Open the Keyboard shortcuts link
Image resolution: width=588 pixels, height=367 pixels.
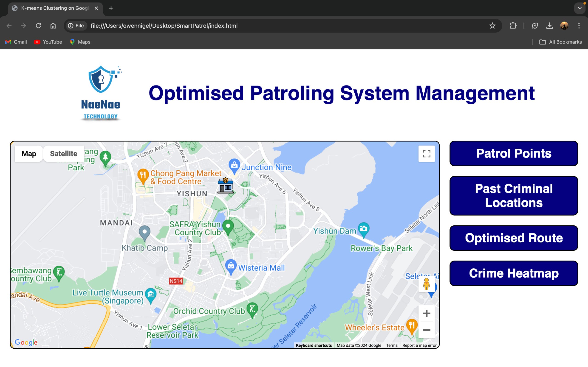click(314, 345)
